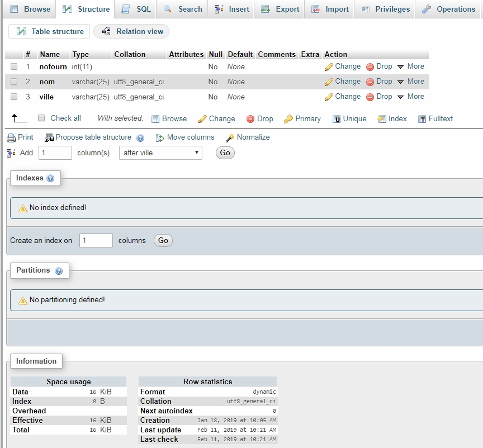Screen dimensions: 483x448
Task: Click the Add columns number field
Action: coord(55,152)
